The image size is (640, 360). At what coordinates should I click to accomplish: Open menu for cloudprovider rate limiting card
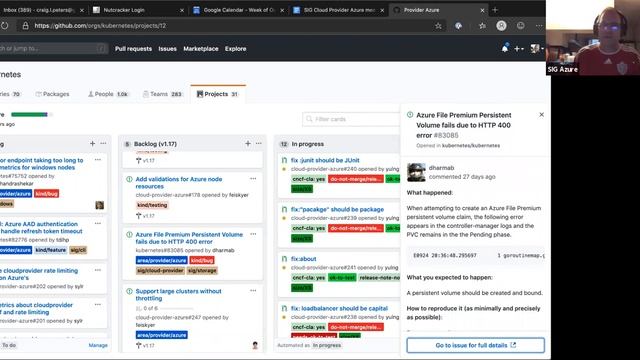point(98,270)
